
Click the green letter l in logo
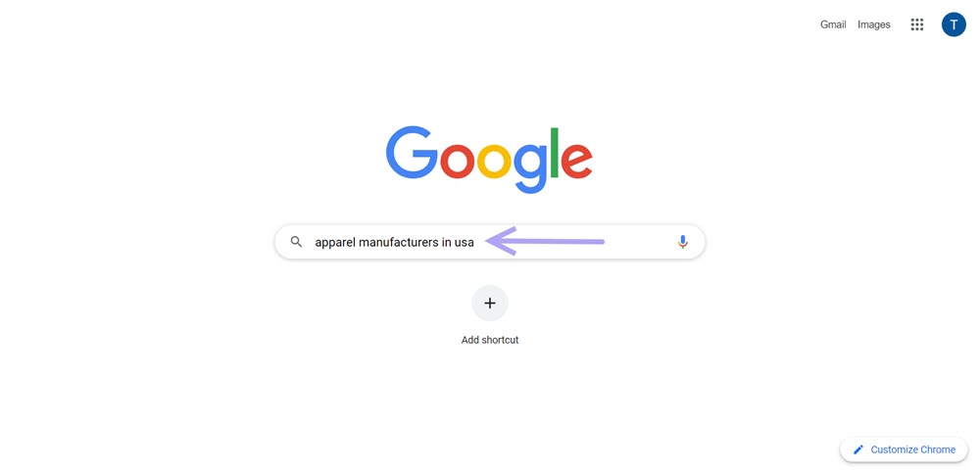pos(554,153)
